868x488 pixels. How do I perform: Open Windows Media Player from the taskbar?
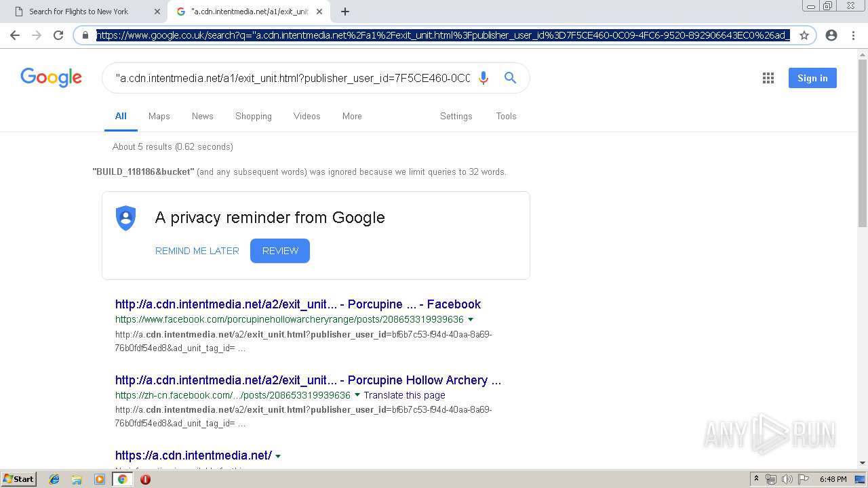pyautogui.click(x=100, y=479)
